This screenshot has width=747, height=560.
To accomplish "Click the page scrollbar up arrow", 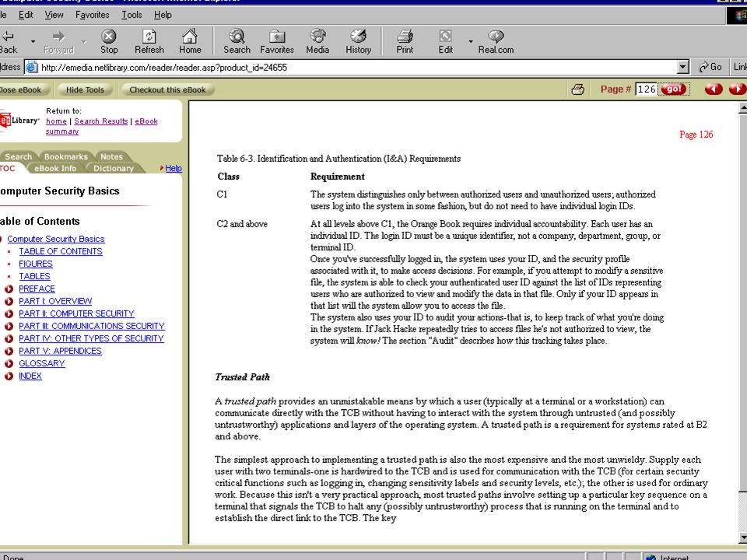I will point(742,108).
